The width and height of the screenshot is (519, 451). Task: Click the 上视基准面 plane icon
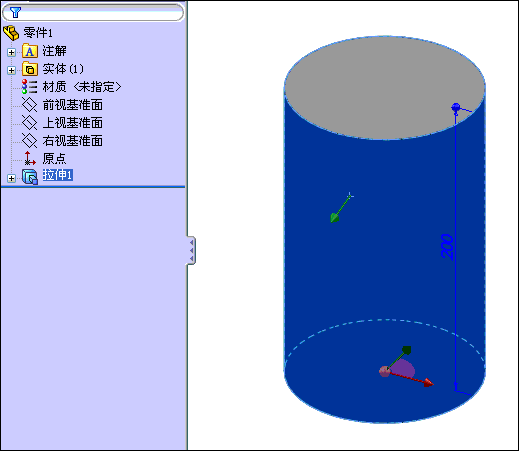[29, 123]
